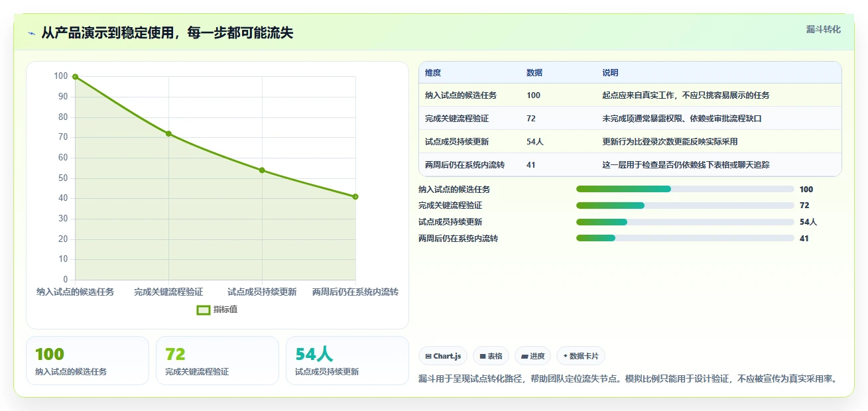
Task: Click the footer note starting 漏斗用于呈现
Action: (627, 379)
